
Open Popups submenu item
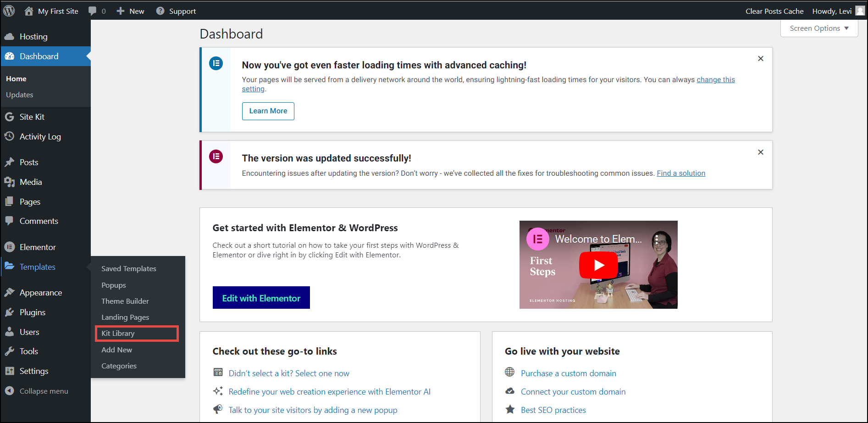coord(114,285)
